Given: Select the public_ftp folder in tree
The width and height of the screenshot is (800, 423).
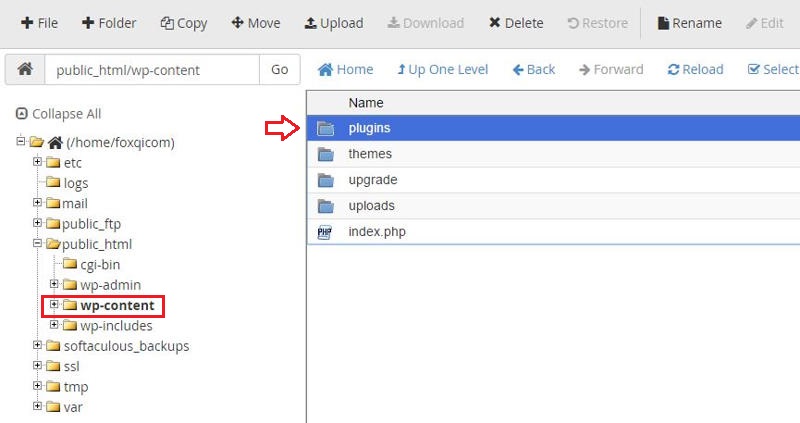Looking at the screenshot, I should tap(91, 224).
